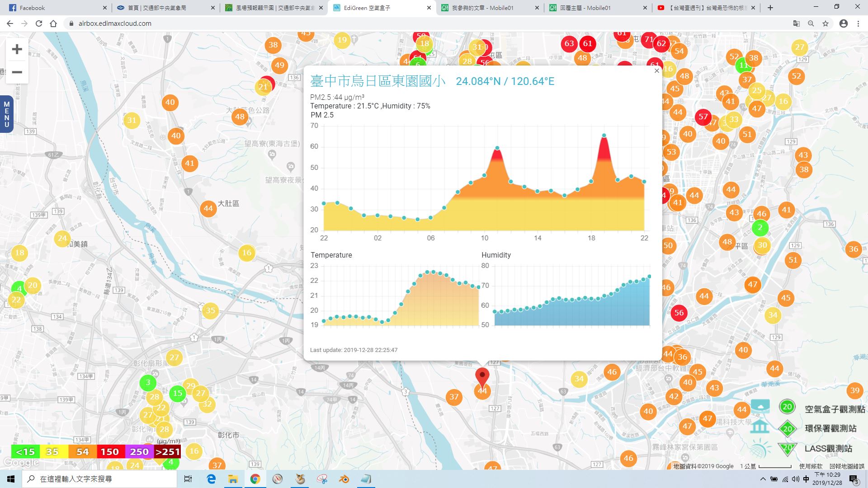868x488 pixels.
Task: Open Windows Start menu
Action: click(11, 479)
